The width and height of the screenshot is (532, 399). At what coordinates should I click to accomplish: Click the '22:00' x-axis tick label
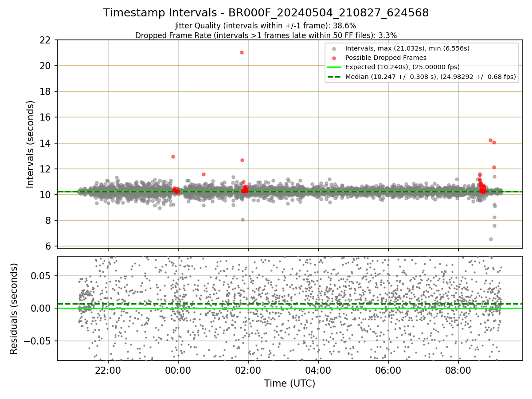tap(108, 371)
